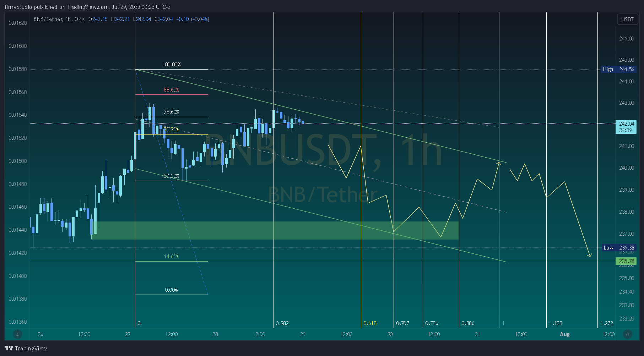The height and width of the screenshot is (356, 644).
Task: Click 0.01540 on the left price scale
Action: point(18,115)
